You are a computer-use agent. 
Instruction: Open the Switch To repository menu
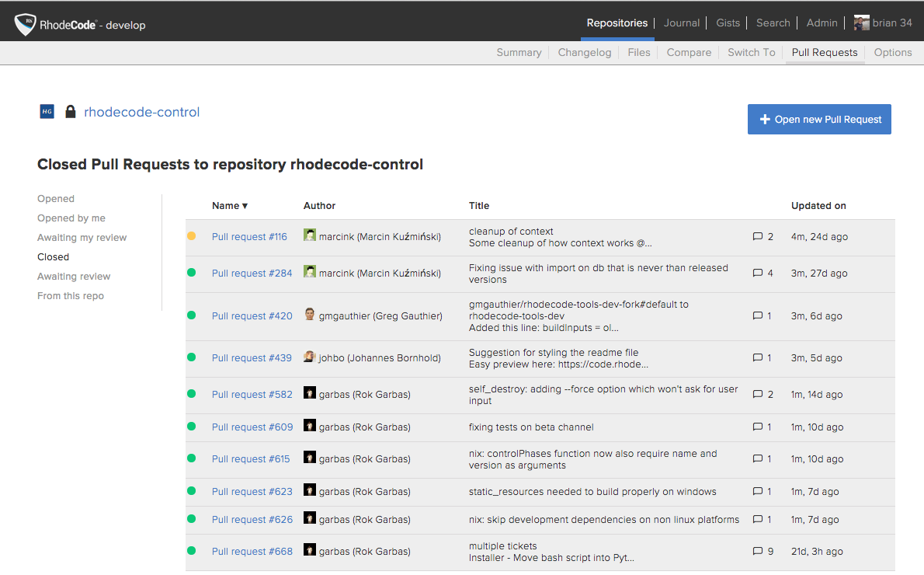751,52
